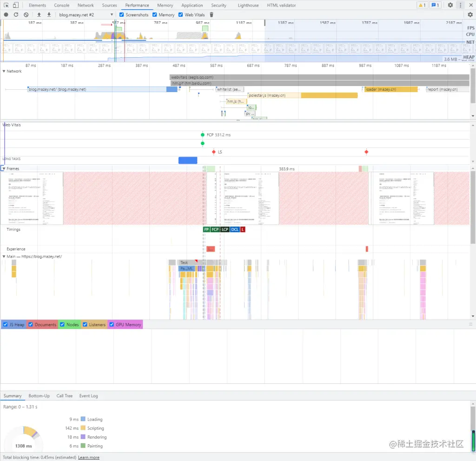Viewport: 476px width, 461px height.
Task: Toggle the GPU Memory counter checkbox
Action: [112, 324]
